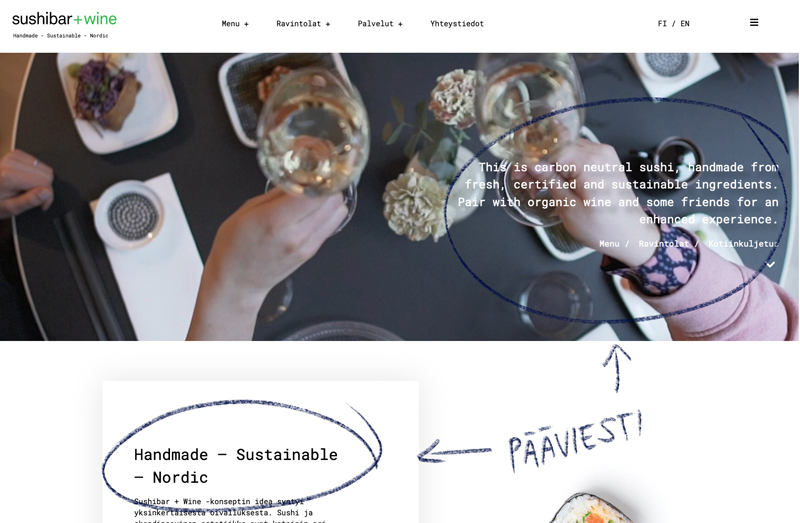Follow the Ravintolat link in hero text
Image resolution: width=800 pixels, height=523 pixels.
pos(663,244)
